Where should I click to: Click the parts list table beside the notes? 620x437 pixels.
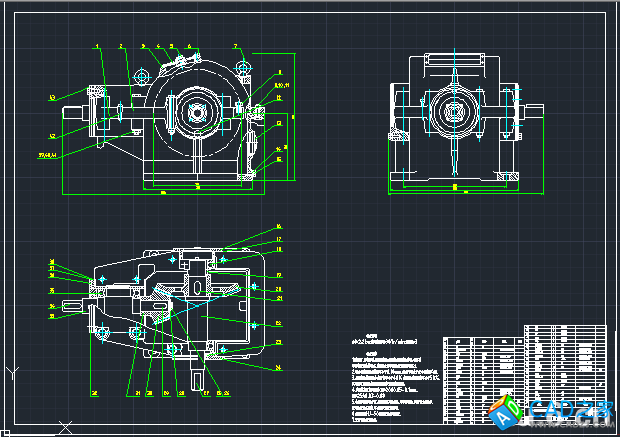click(x=482, y=370)
